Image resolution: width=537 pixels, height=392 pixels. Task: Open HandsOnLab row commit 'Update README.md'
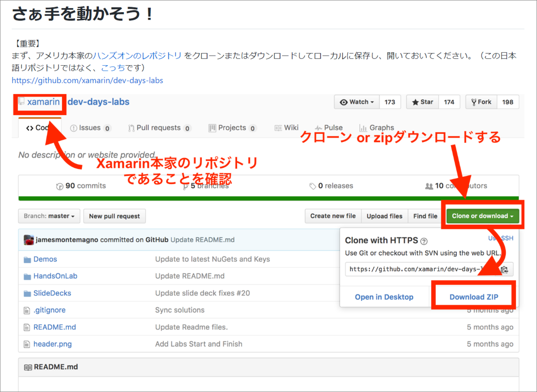190,276
